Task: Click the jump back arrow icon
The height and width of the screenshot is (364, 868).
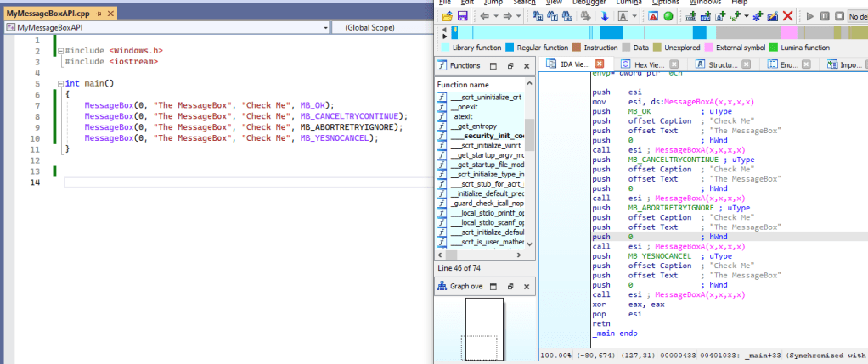Action: (x=484, y=16)
